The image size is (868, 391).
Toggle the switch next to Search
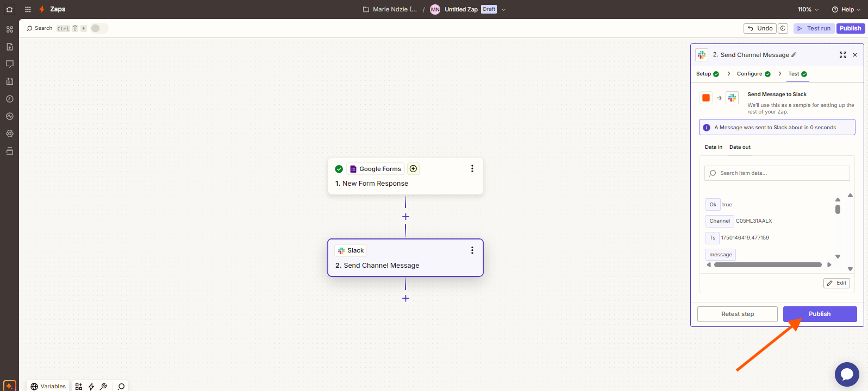(x=99, y=28)
